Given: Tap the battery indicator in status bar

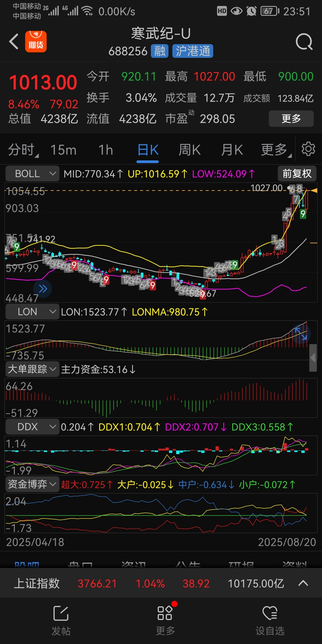Looking at the screenshot, I should (270, 11).
